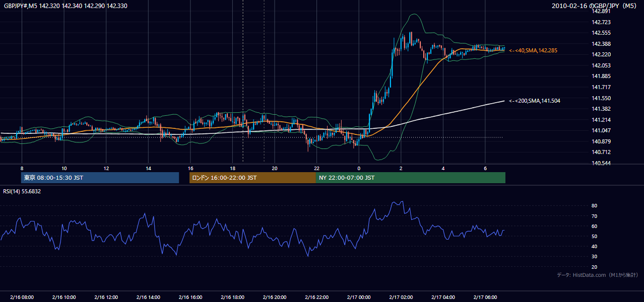Click RSI axis level 50

click(x=595, y=236)
